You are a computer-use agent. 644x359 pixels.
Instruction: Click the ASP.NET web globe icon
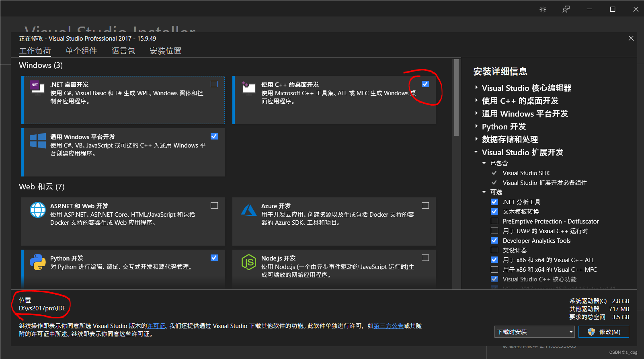38,210
